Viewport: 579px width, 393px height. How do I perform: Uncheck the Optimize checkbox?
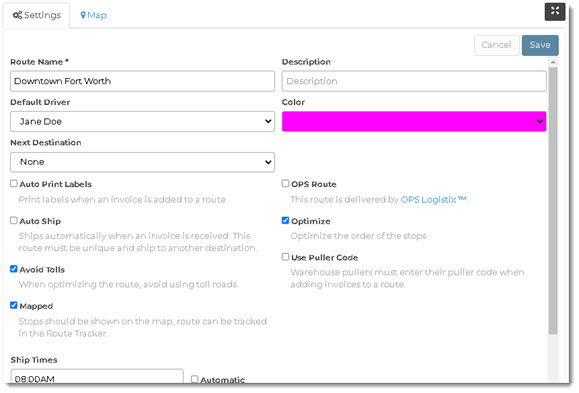coord(285,221)
